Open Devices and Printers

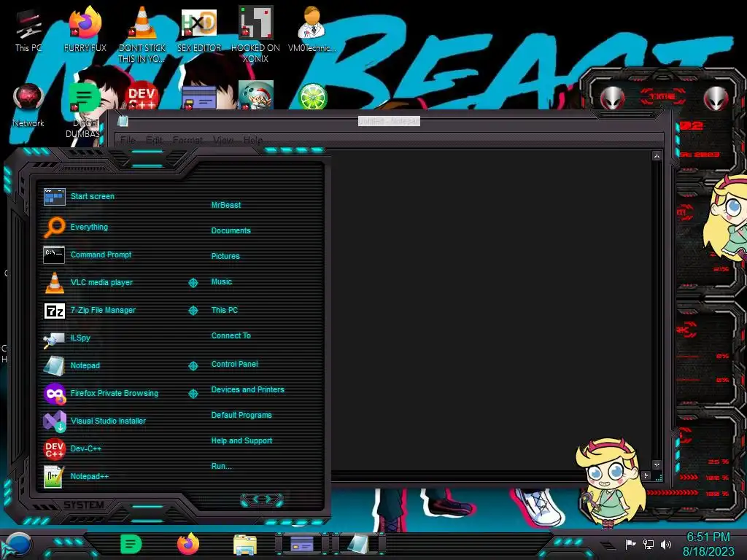tap(247, 389)
